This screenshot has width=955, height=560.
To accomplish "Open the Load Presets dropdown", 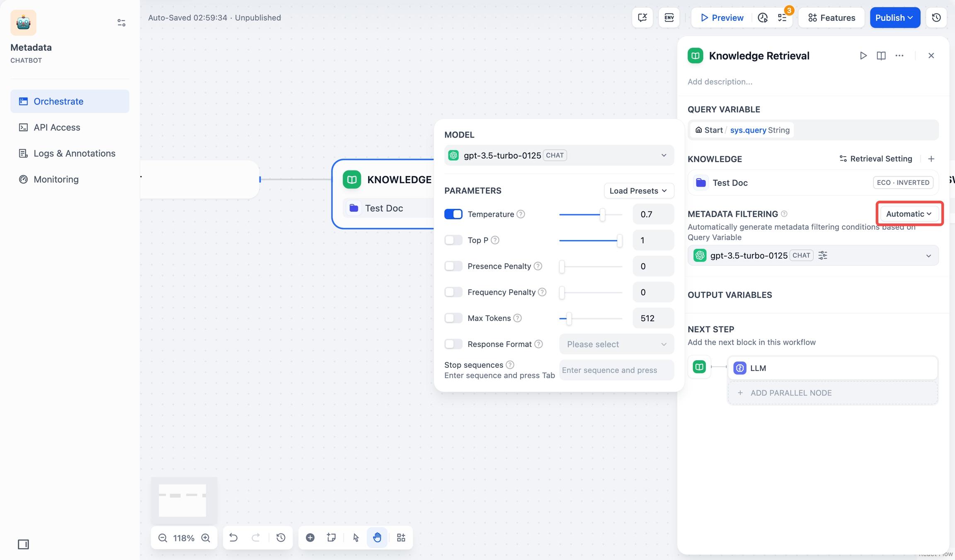I will click(x=638, y=191).
